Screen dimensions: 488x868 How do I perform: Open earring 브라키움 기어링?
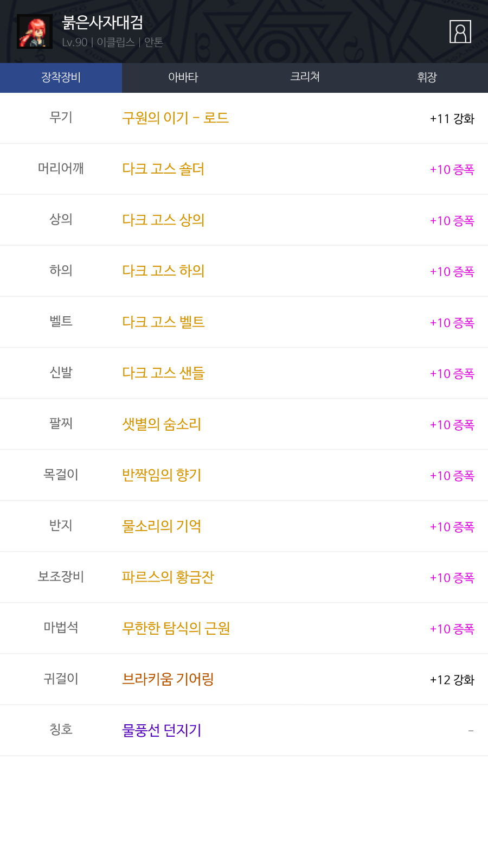[x=168, y=679]
